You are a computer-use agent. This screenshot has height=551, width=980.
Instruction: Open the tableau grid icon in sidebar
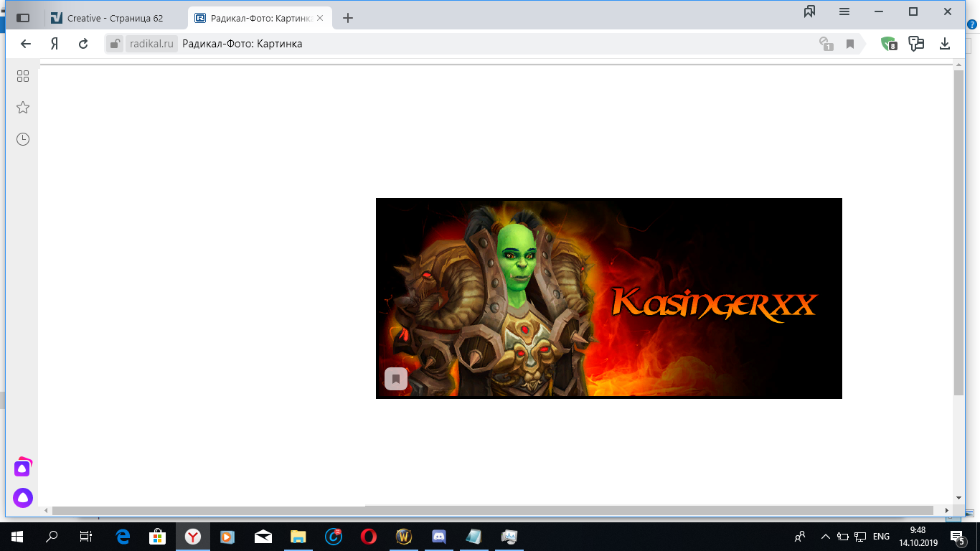point(23,76)
